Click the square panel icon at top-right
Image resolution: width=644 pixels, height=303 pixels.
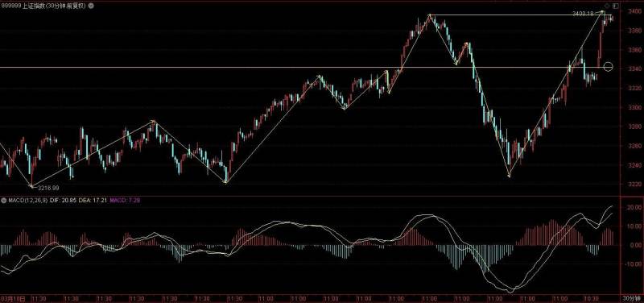pos(615,6)
